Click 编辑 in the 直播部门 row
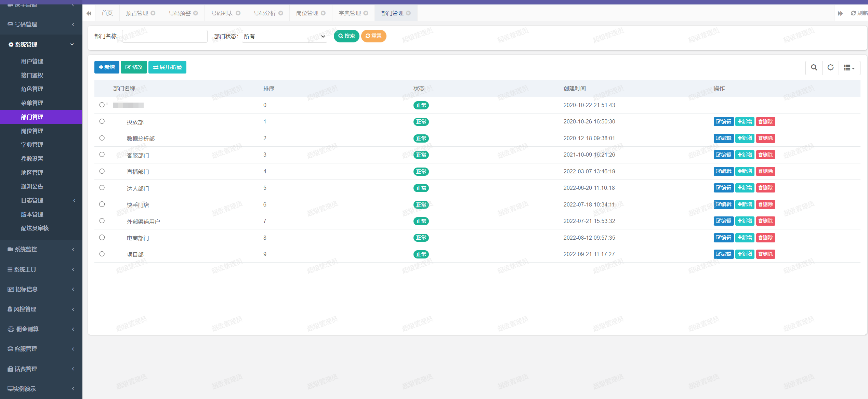Screen dimensions: 868x399 pos(724,171)
